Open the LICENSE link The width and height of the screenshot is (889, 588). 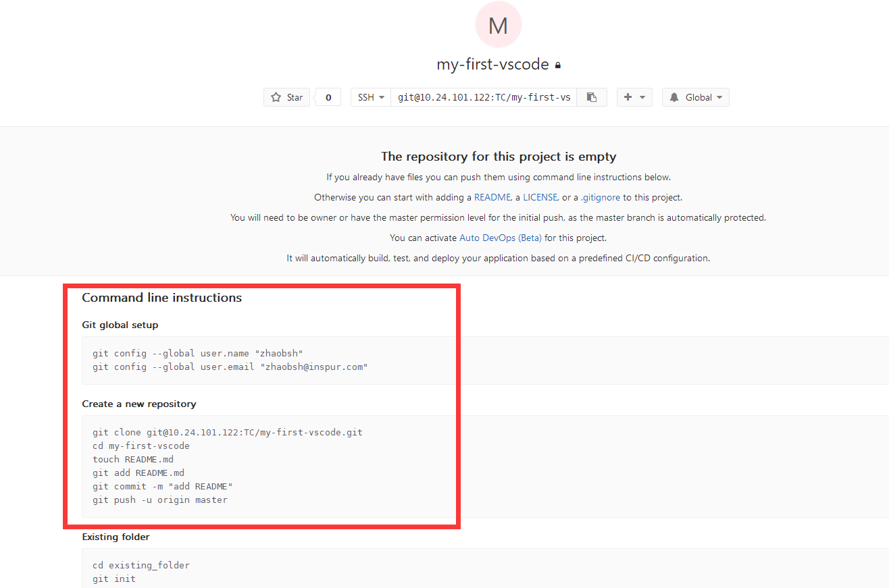point(540,197)
